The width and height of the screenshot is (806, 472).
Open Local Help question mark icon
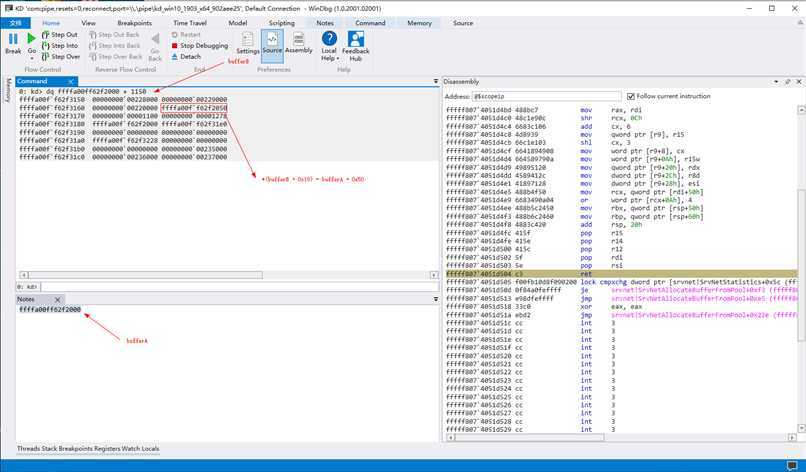[329, 38]
